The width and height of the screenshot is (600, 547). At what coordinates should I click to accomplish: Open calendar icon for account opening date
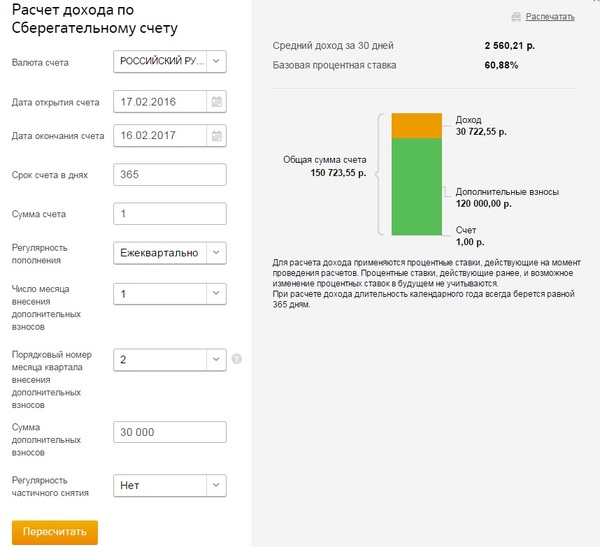click(x=216, y=102)
